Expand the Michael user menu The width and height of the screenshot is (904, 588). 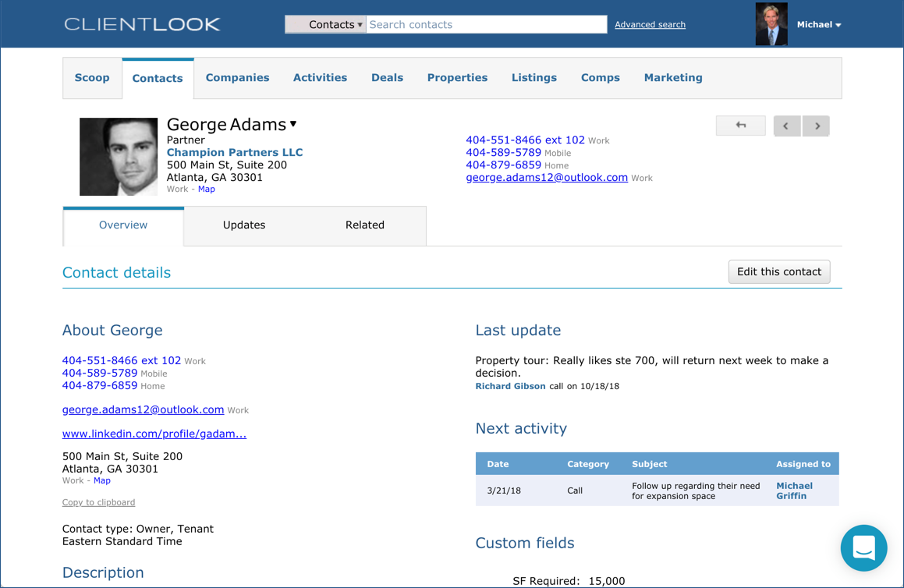[819, 24]
